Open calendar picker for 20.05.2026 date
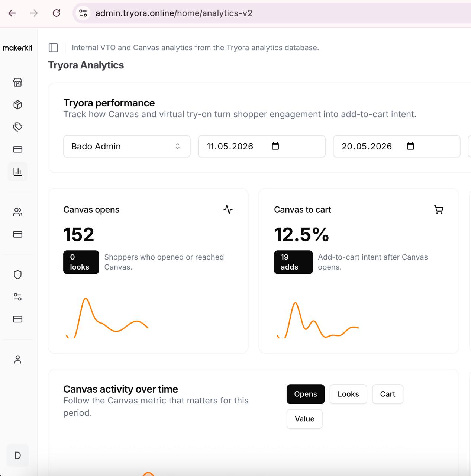 pyautogui.click(x=410, y=146)
